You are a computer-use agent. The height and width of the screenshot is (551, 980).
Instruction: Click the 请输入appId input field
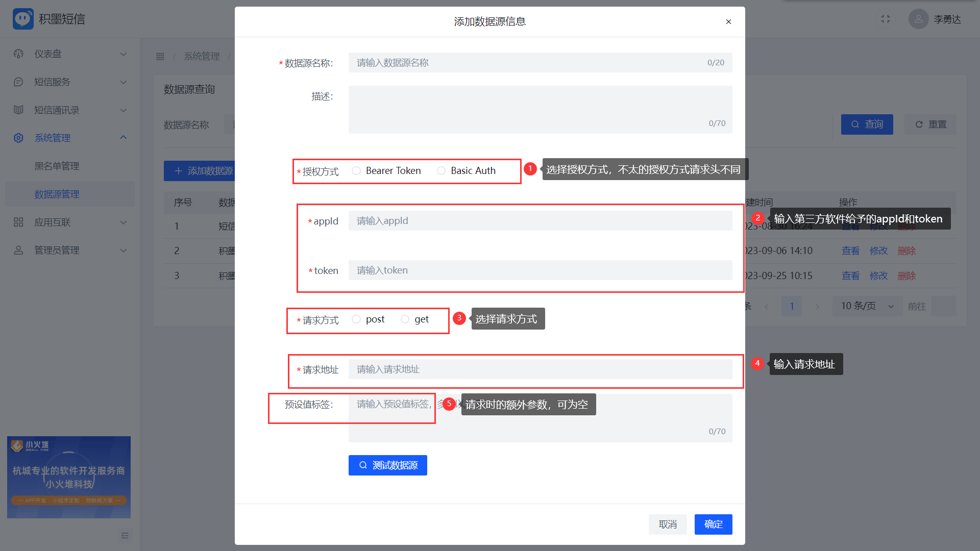pyautogui.click(x=540, y=221)
